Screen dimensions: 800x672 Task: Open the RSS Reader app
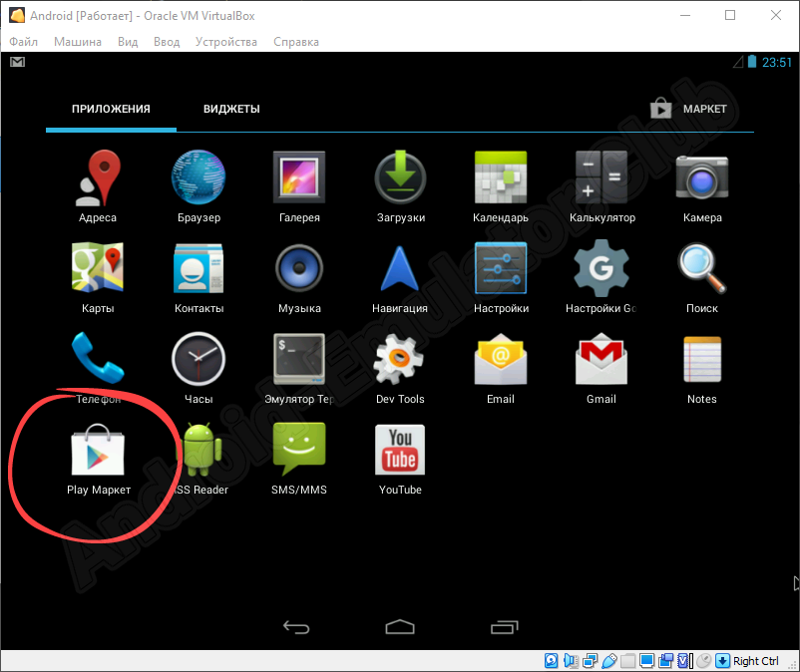[x=201, y=459]
